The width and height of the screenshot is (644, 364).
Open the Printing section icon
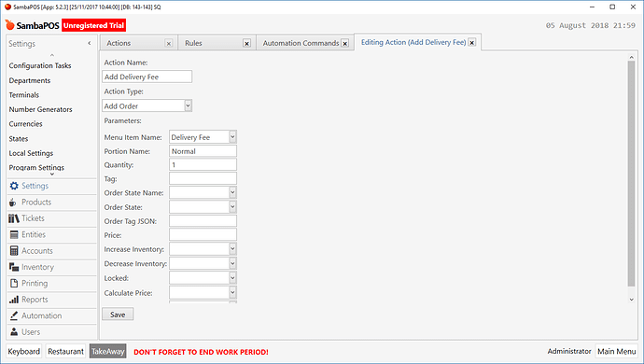coord(14,283)
